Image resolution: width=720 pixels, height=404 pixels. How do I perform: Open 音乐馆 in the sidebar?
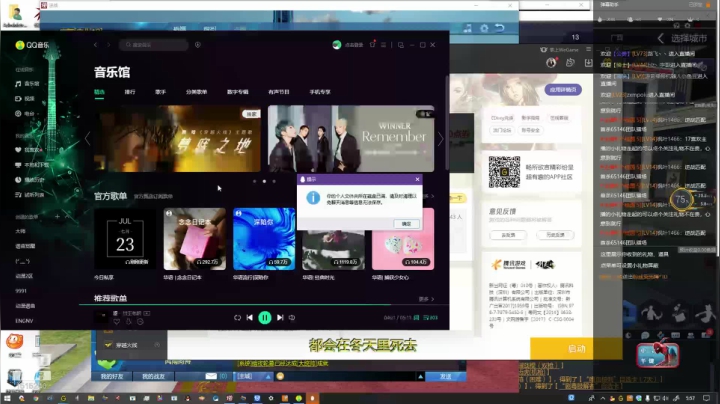(28, 84)
